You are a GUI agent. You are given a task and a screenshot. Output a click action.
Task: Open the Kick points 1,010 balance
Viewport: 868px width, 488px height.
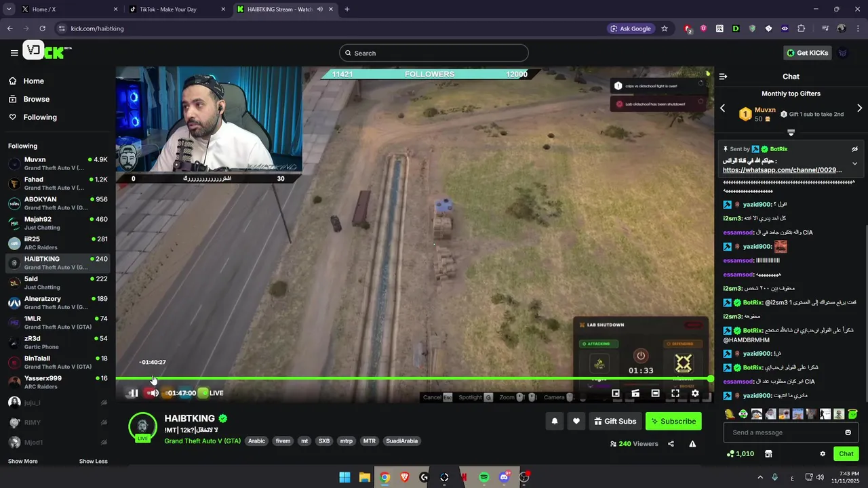coord(740,453)
